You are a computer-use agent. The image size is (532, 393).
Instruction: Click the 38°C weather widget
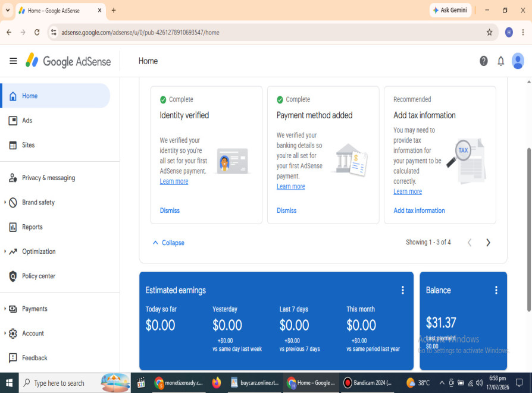point(418,383)
